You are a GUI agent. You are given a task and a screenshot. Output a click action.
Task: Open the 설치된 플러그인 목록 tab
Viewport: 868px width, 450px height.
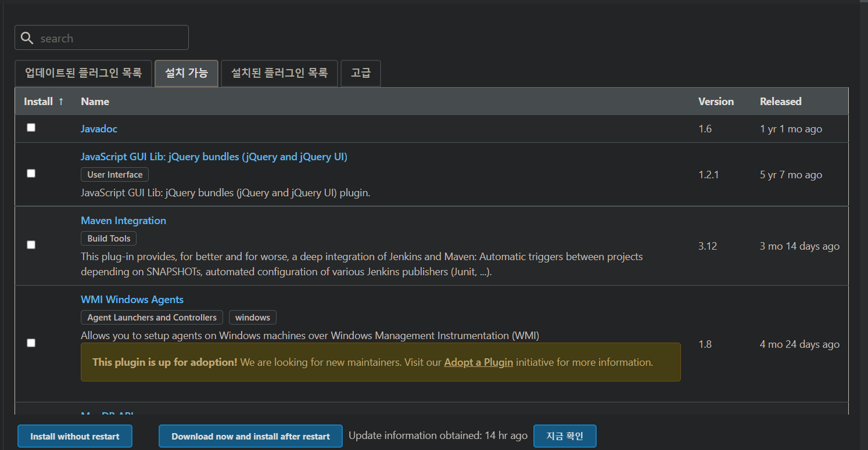tap(279, 73)
